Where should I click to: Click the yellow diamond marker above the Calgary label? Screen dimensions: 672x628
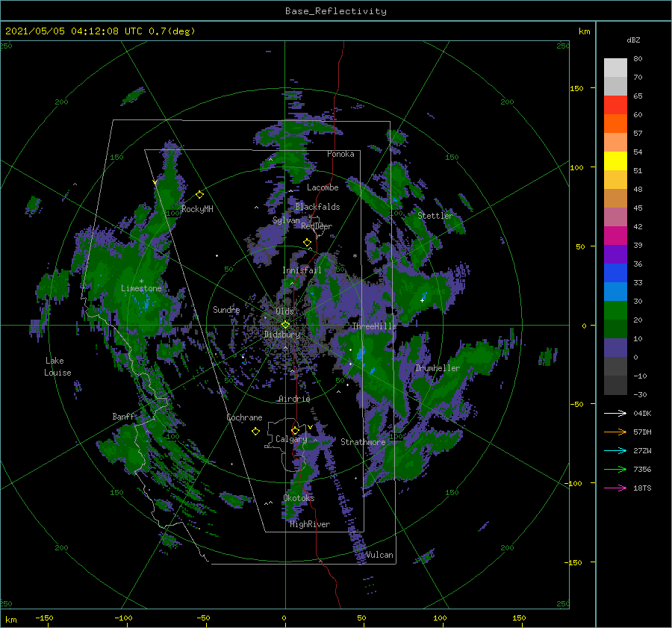(x=295, y=430)
